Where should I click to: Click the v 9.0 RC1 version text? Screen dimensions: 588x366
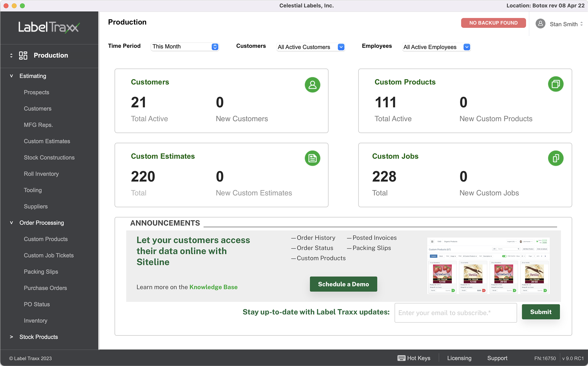(x=573, y=358)
